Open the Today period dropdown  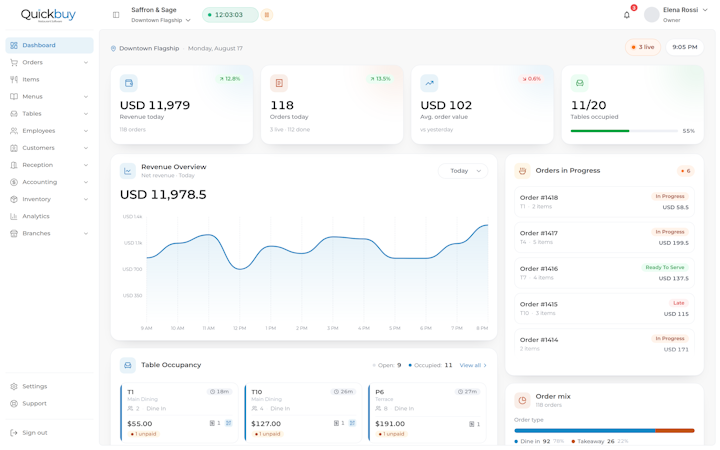(463, 171)
